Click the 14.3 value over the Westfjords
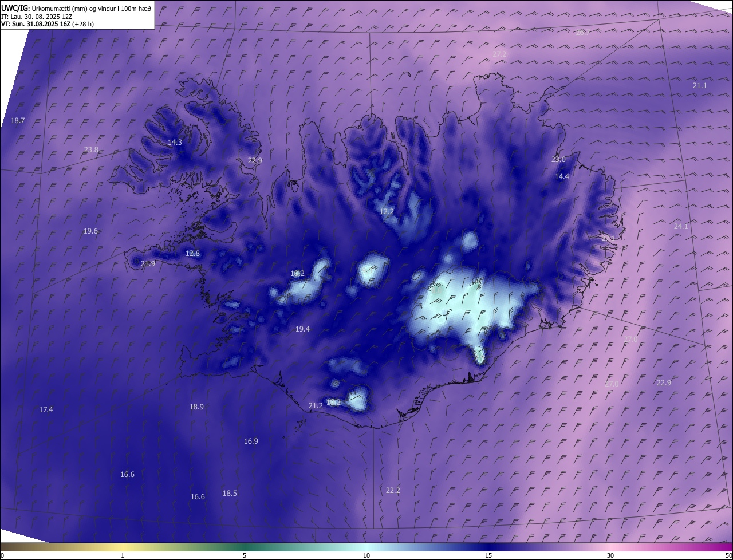This screenshot has height=560, width=733. [175, 143]
